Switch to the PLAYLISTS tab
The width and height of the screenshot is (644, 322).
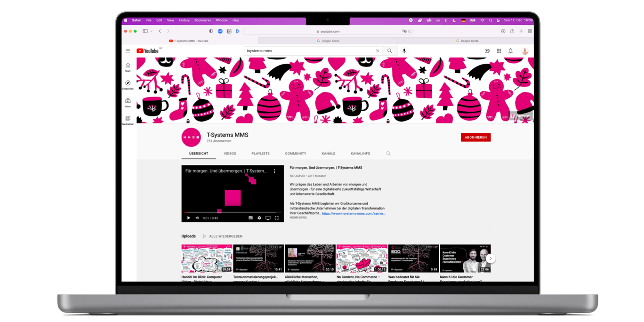point(260,153)
